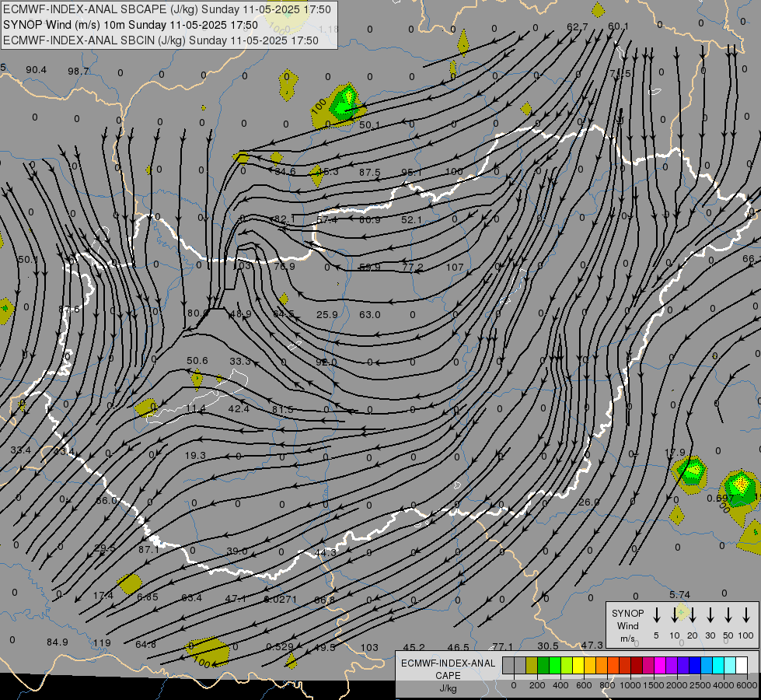Click the 56.0 map value
Image resolution: width=761 pixels, height=700 pixels.
[106, 500]
